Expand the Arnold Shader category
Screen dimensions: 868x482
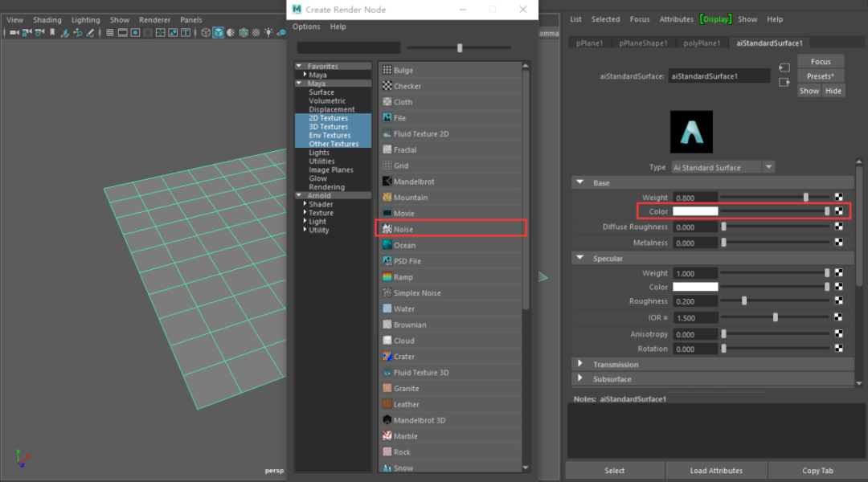pos(305,204)
